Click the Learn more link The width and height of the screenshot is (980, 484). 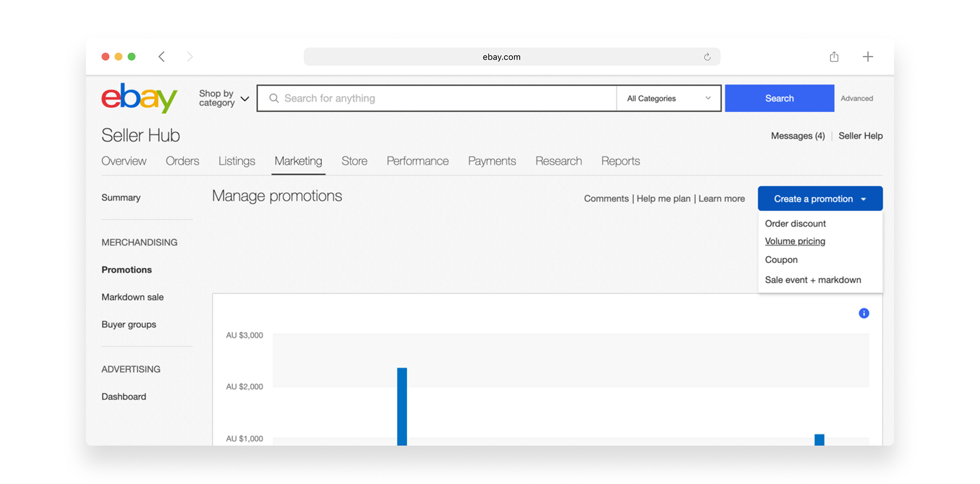(x=722, y=198)
